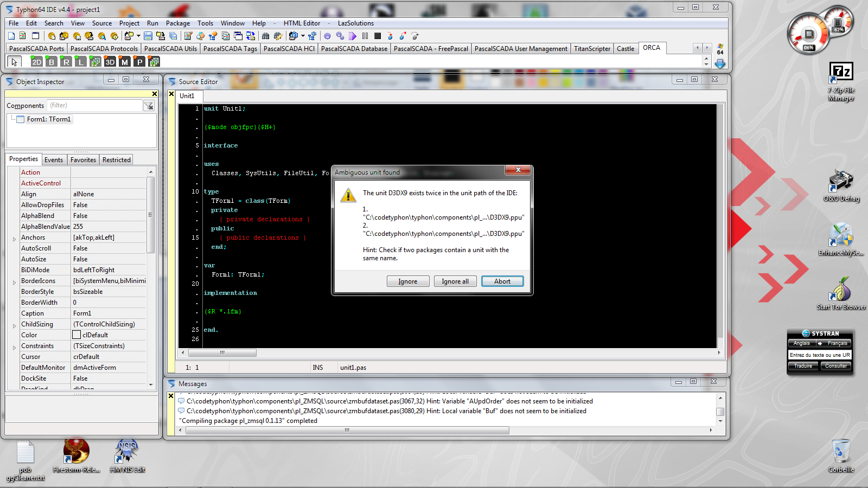Click the purple Run arrow icon
This screenshot has height=488, width=868.
(353, 36)
